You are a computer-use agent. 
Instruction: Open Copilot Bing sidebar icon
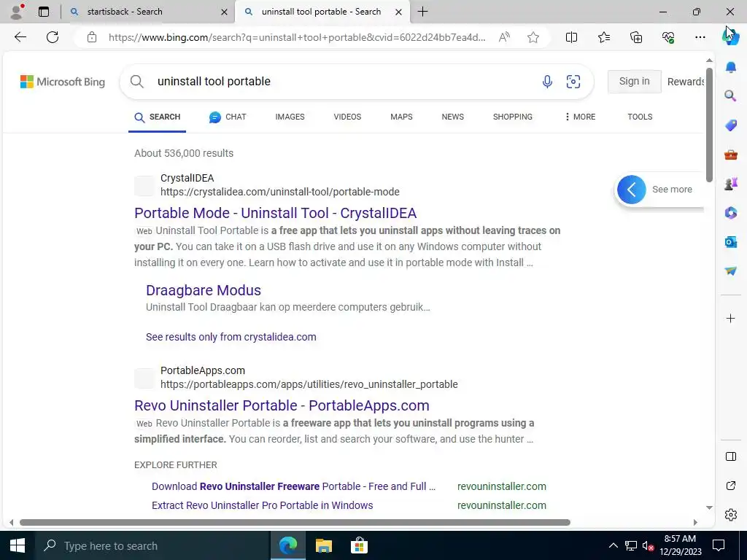730,37
